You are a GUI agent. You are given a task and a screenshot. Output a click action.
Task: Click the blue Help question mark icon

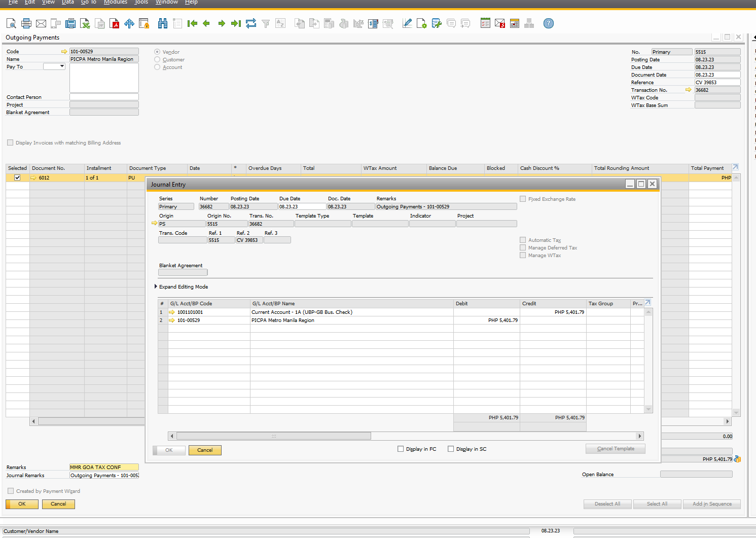(x=549, y=23)
